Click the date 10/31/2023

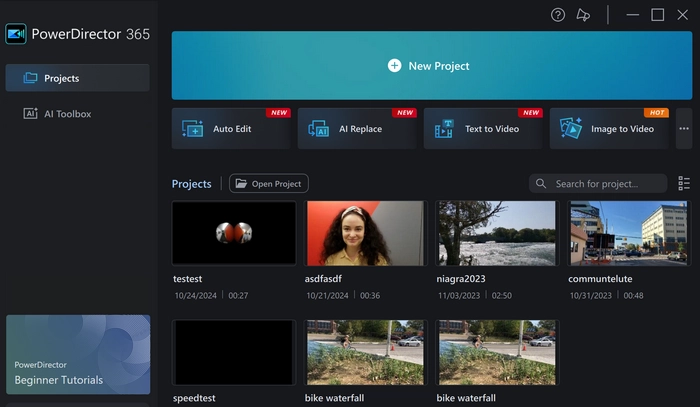point(591,295)
